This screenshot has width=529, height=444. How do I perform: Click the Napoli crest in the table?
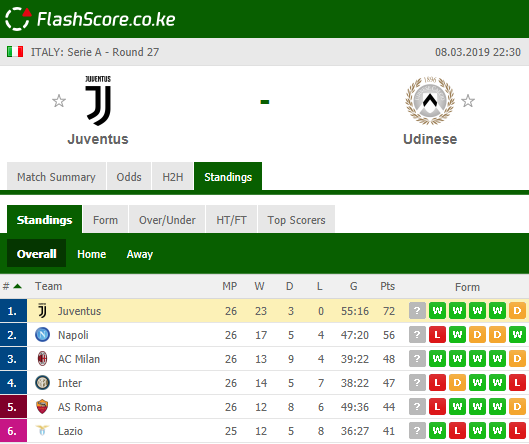coord(43,335)
